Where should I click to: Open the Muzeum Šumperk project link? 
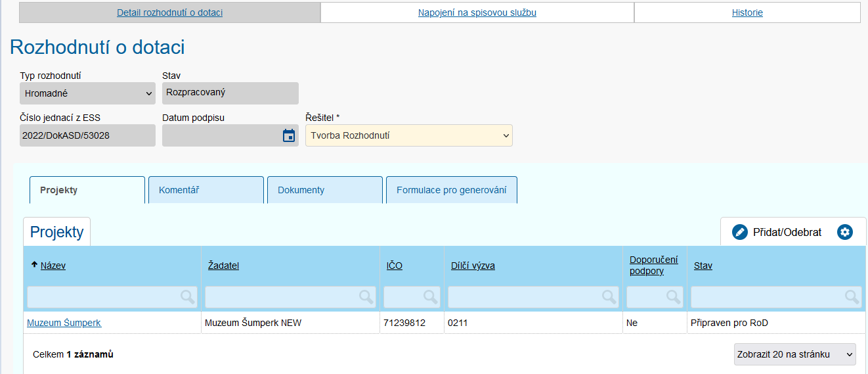(64, 323)
